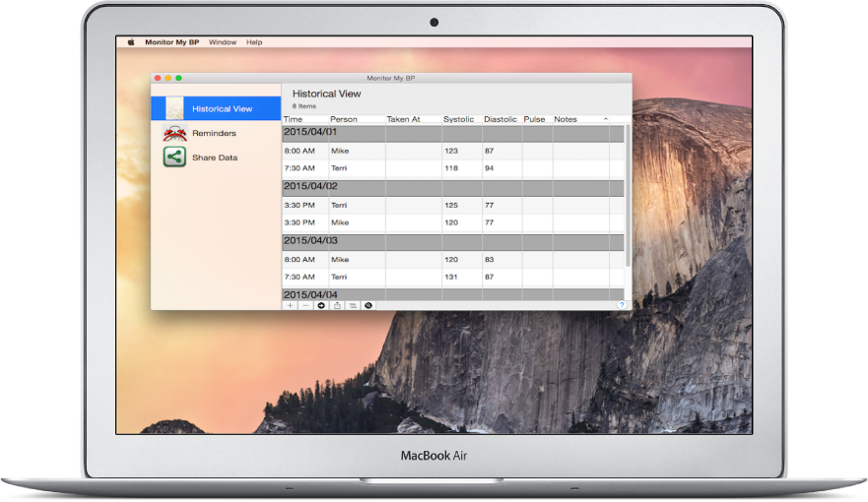Click the Historical View paper icon

click(x=174, y=108)
